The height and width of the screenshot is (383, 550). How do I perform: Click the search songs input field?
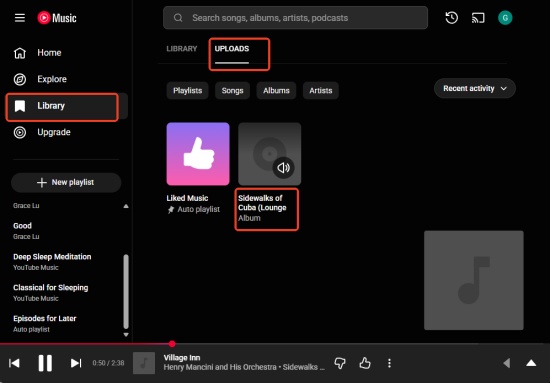tap(295, 18)
